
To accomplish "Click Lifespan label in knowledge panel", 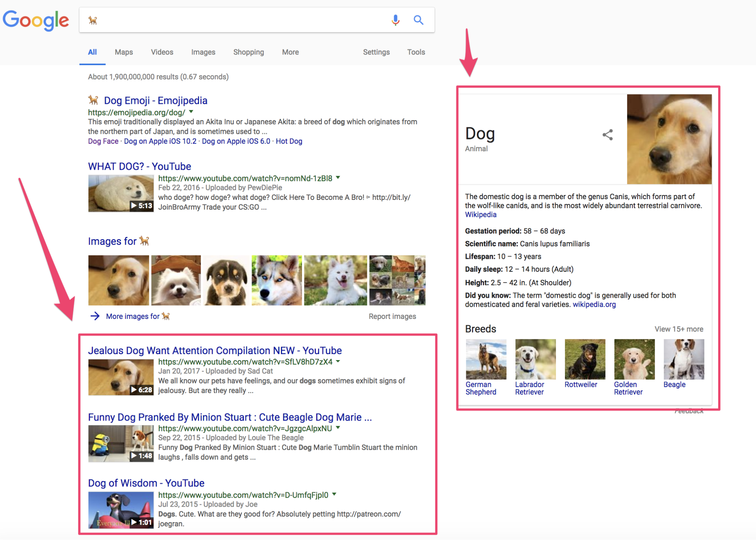I will (x=480, y=257).
